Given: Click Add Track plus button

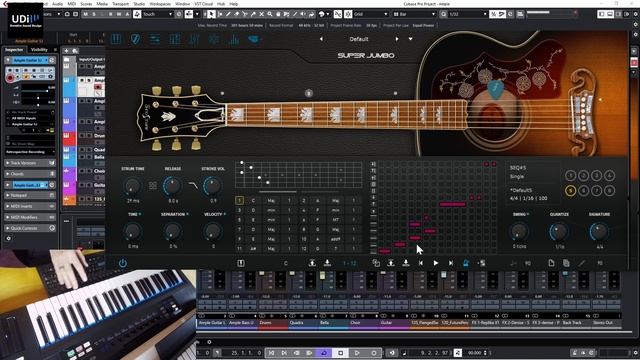Looking at the screenshot, I should (x=66, y=51).
